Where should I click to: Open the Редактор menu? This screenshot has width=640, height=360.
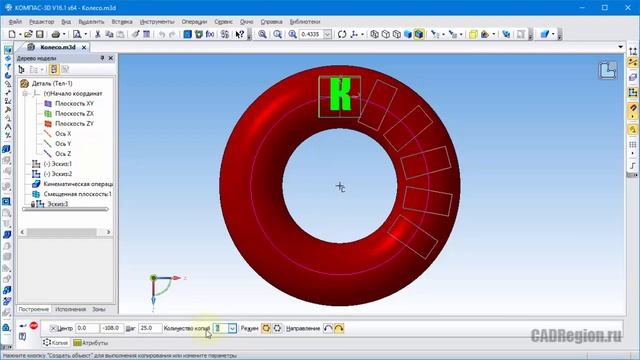click(41, 22)
